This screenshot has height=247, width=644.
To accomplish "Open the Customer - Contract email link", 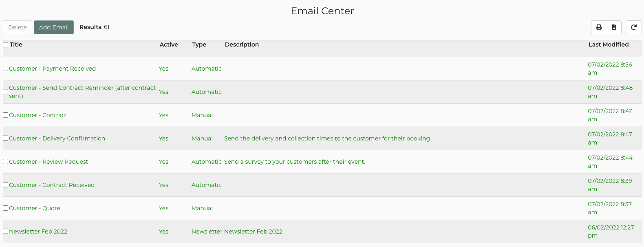I will 38,115.
